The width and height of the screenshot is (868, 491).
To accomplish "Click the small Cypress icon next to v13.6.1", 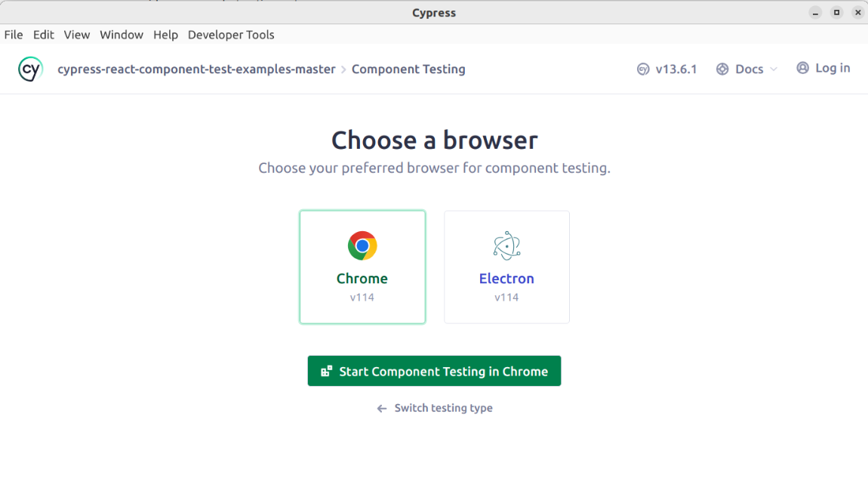I will [x=643, y=68].
